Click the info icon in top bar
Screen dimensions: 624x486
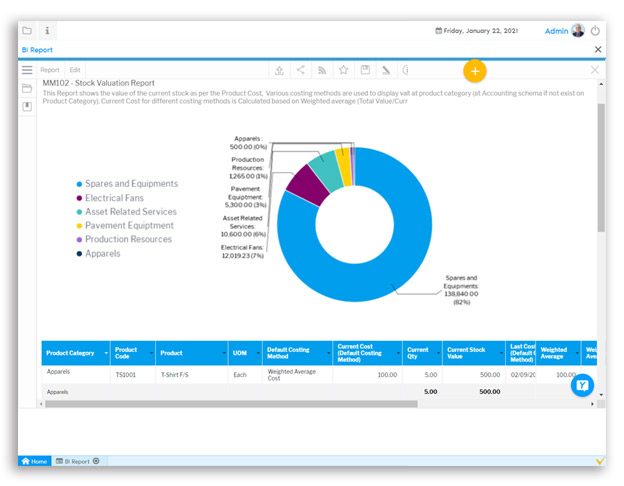pyautogui.click(x=47, y=31)
